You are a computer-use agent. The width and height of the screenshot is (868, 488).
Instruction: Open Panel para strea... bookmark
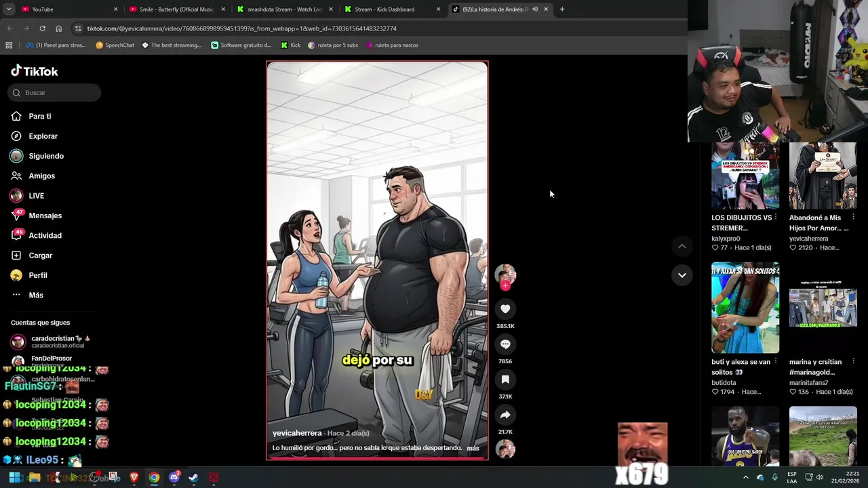point(56,45)
